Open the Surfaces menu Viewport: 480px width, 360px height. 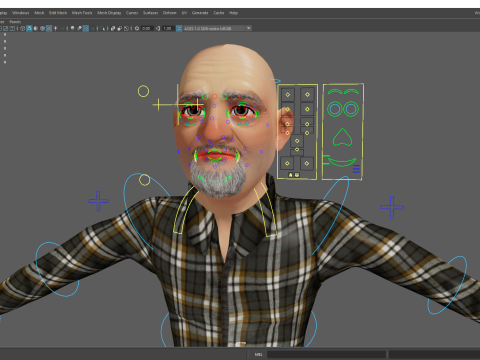(150, 13)
